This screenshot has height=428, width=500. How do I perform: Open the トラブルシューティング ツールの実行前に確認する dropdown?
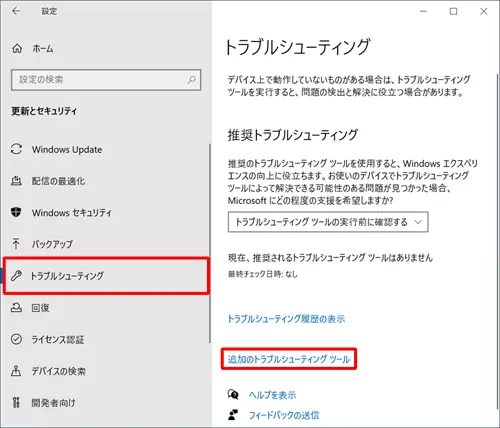328,222
